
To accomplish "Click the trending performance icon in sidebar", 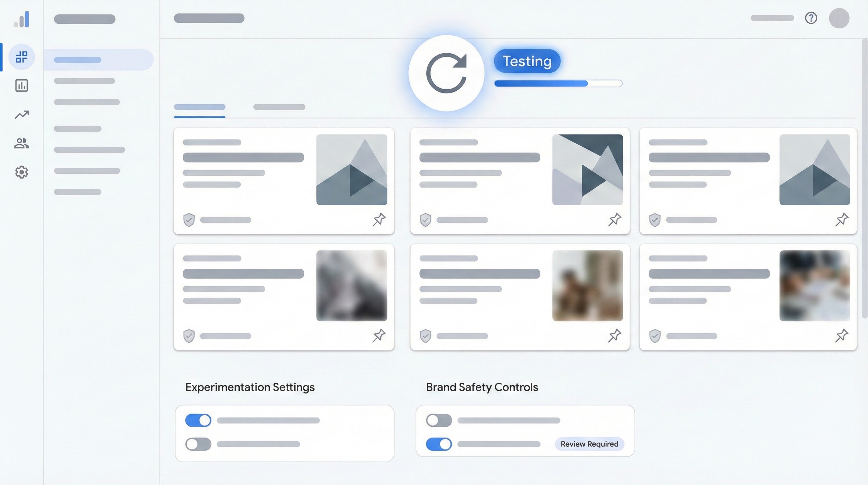I will click(x=21, y=115).
